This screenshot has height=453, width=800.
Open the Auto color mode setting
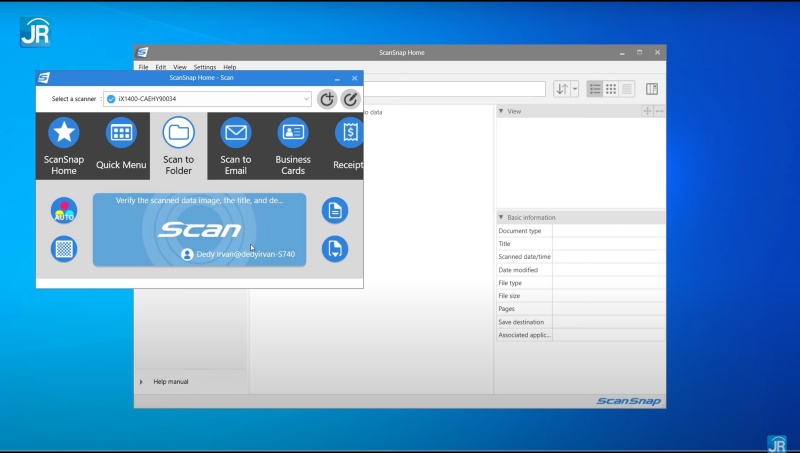64,211
